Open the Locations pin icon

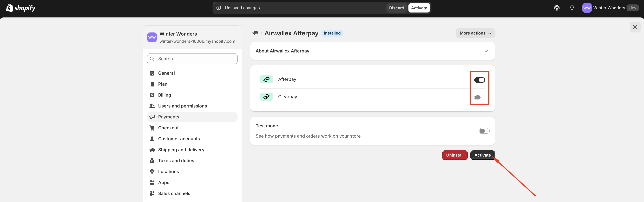(x=152, y=171)
